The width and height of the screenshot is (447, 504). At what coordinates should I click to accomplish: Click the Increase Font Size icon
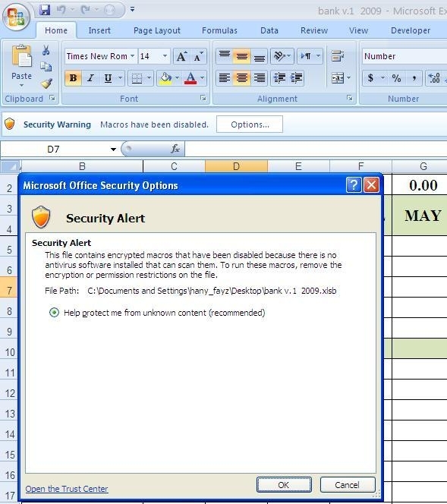181,57
